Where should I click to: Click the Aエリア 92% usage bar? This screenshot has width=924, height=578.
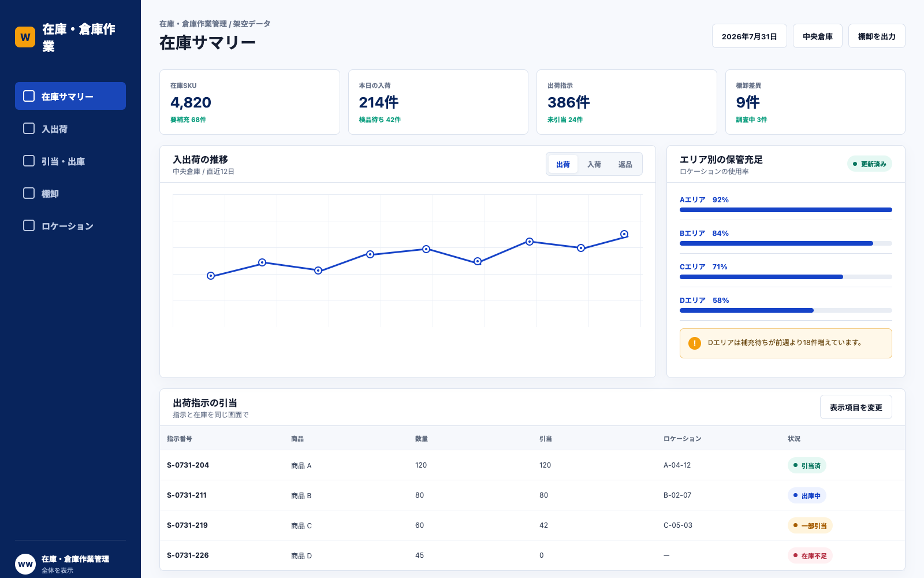coord(786,210)
